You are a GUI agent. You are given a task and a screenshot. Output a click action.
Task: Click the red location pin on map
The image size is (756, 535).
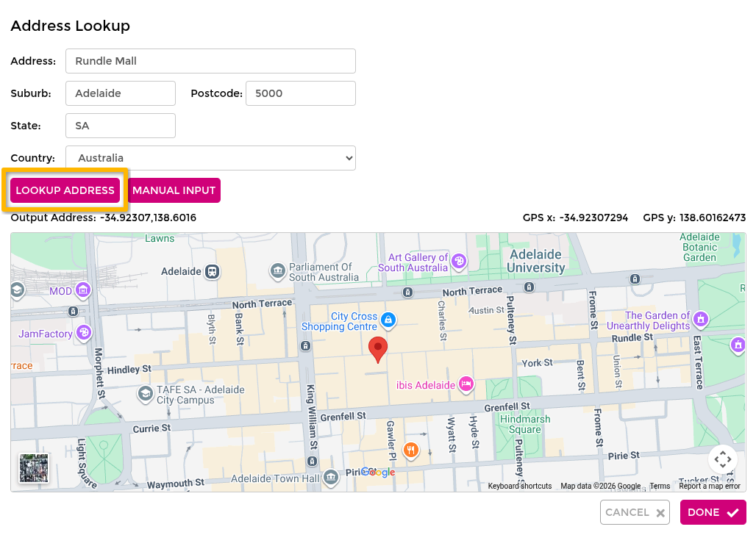pyautogui.click(x=378, y=349)
